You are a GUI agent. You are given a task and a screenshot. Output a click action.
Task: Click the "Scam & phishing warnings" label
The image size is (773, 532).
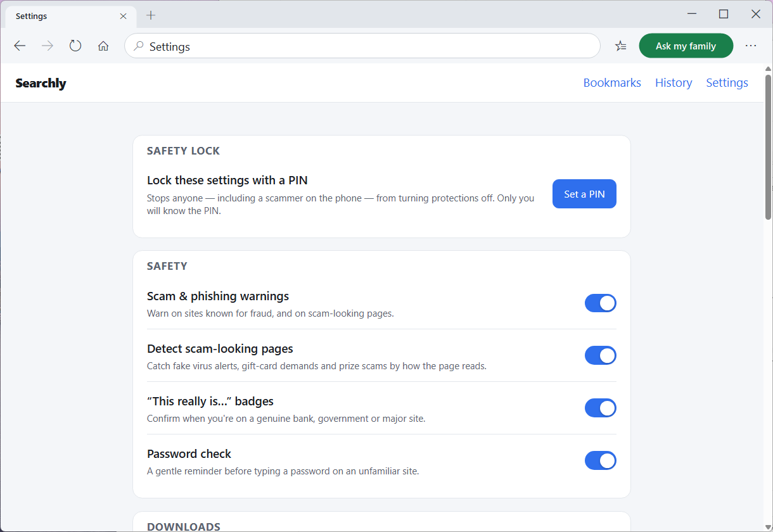pyautogui.click(x=218, y=296)
